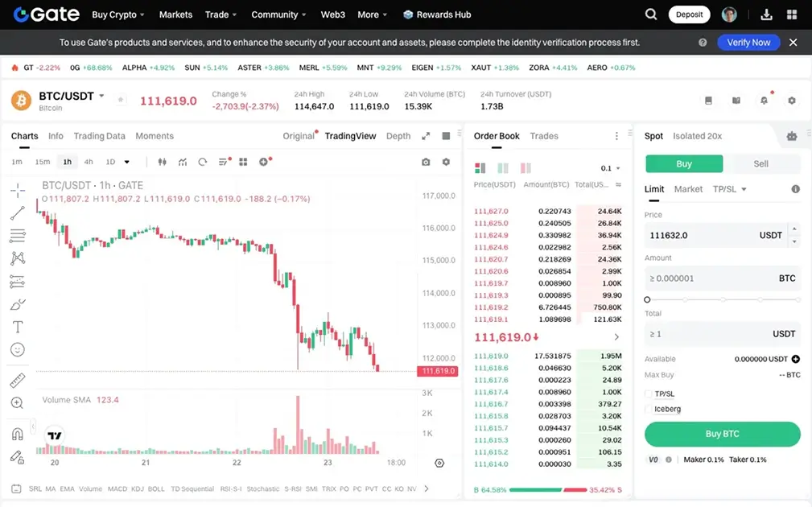Viewport: 812px width, 507px height.
Task: Click the amount percentage slider handle
Action: point(647,299)
